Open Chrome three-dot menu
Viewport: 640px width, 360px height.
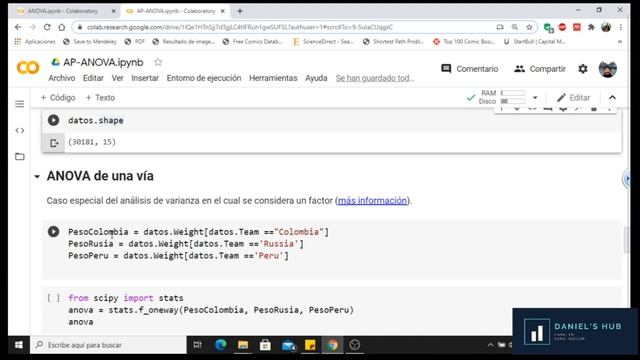pyautogui.click(x=620, y=27)
